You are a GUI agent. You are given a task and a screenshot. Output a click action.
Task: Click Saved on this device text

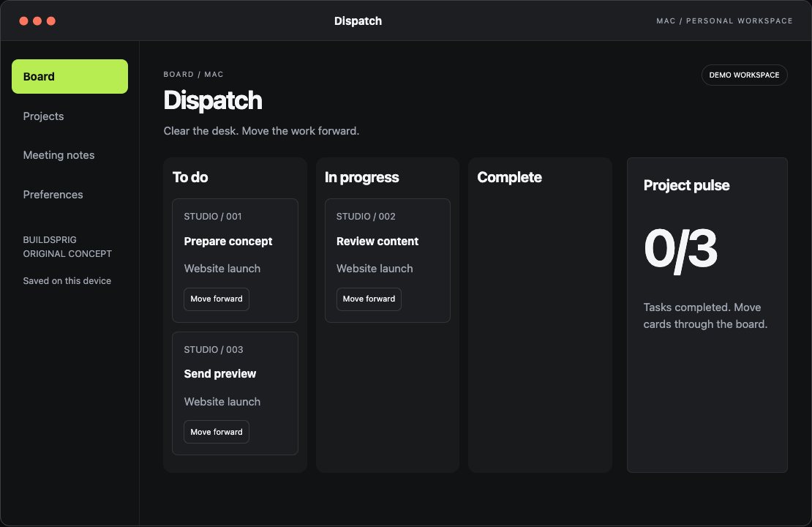click(67, 281)
